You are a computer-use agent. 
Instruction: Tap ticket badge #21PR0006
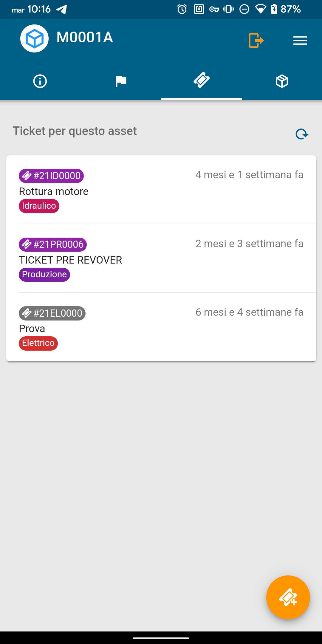tap(53, 244)
